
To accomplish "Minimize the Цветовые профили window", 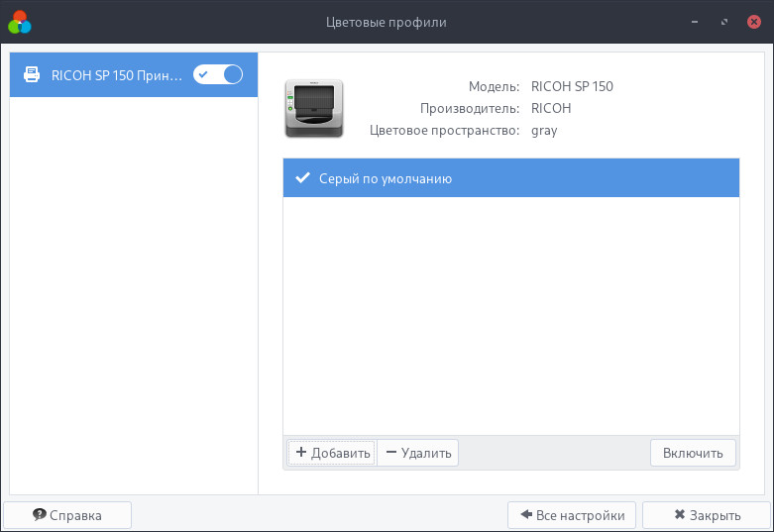I will click(x=695, y=22).
